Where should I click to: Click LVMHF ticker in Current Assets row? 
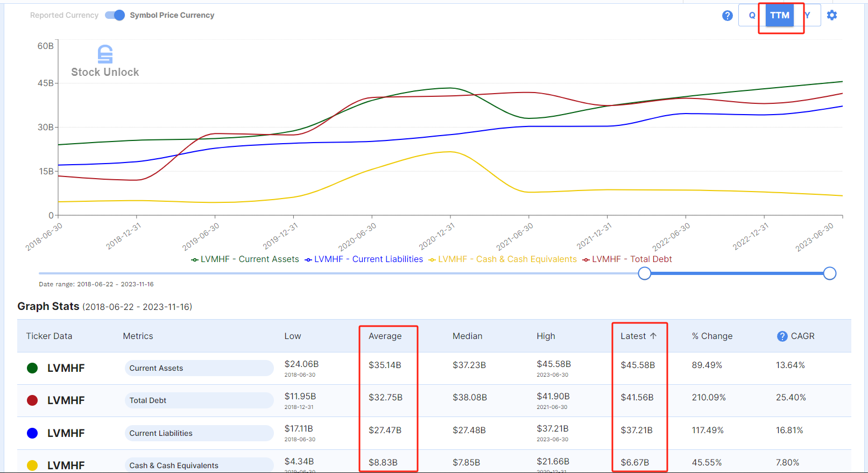pyautogui.click(x=66, y=368)
